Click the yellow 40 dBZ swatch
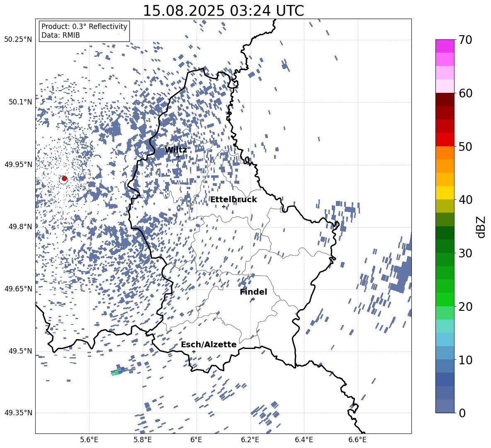The height and width of the screenshot is (448, 491). coord(445,193)
